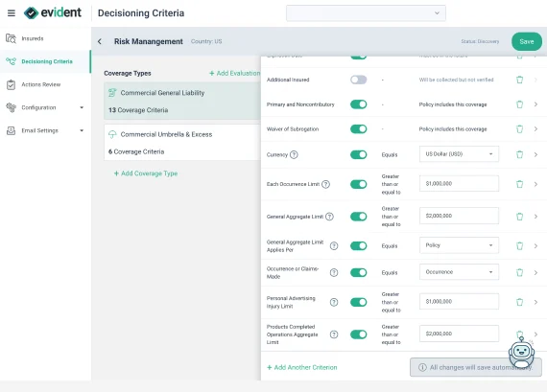Select Commercial Umbrella & Excess coverage type
The height and width of the screenshot is (392, 547).
(182, 143)
